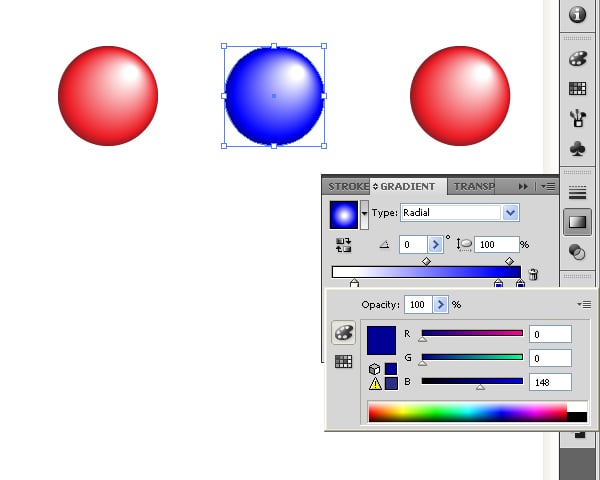
Task: Select the middle blue gradient stop
Action: 498,283
